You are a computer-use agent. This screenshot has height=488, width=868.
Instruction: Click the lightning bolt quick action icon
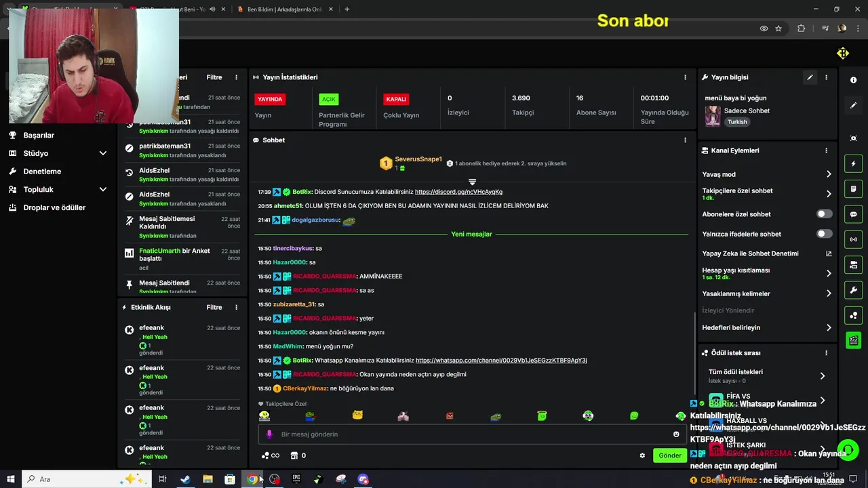(x=853, y=163)
